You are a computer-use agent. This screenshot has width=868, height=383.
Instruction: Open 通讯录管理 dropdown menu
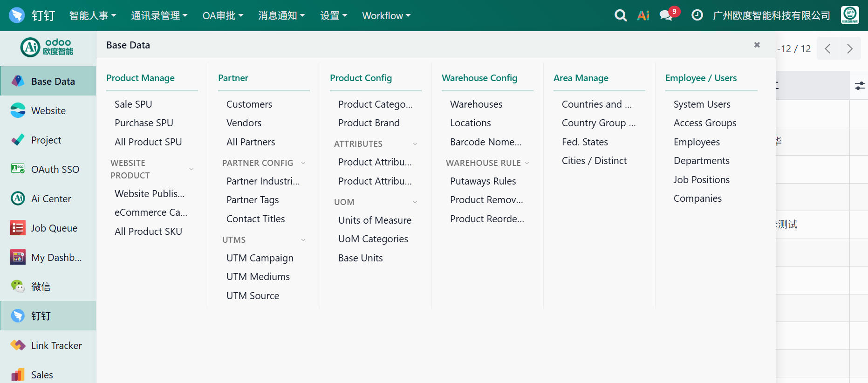click(159, 15)
